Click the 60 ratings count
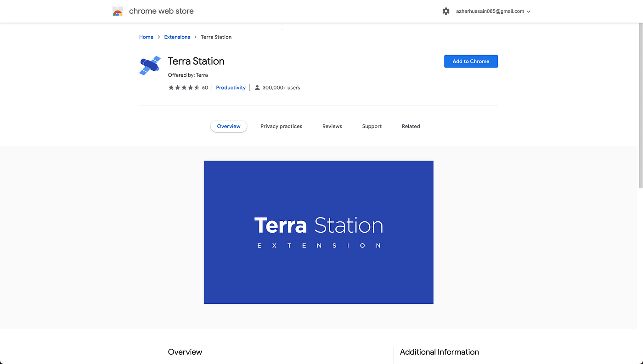The height and width of the screenshot is (364, 643). tap(205, 88)
